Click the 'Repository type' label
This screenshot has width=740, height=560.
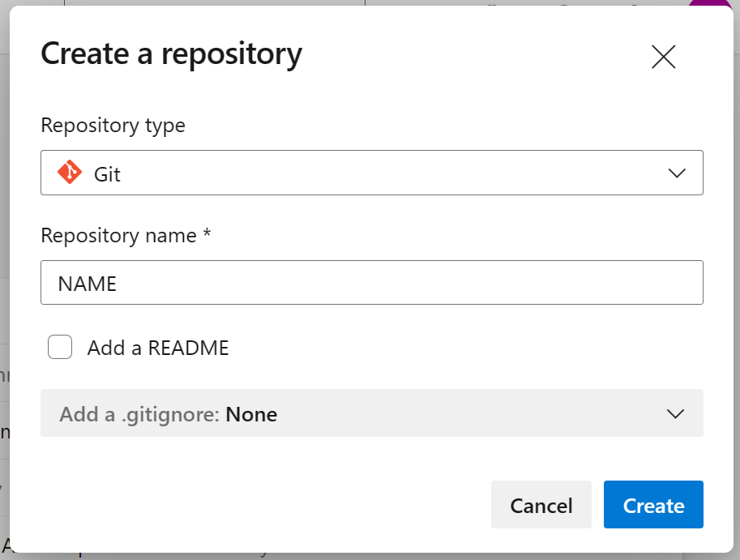pos(113,126)
